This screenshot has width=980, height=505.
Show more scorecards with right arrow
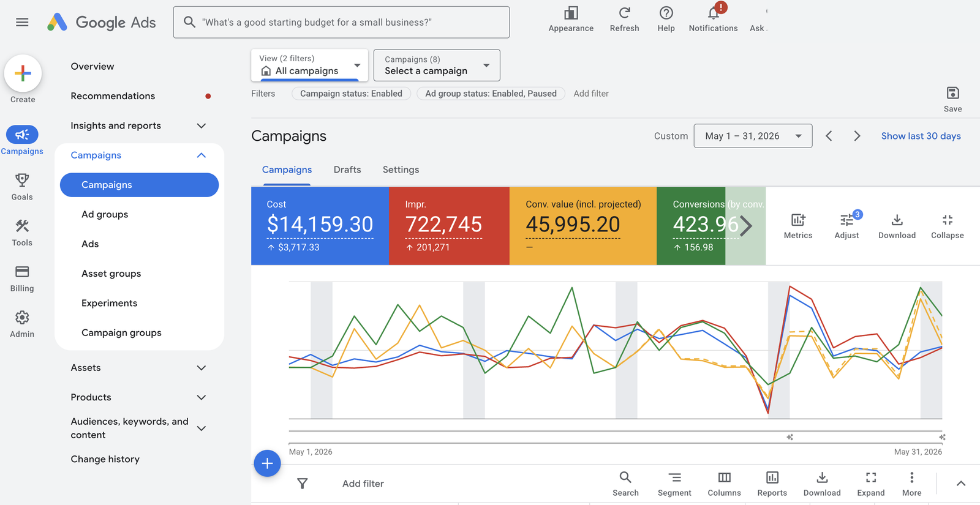[x=745, y=226]
